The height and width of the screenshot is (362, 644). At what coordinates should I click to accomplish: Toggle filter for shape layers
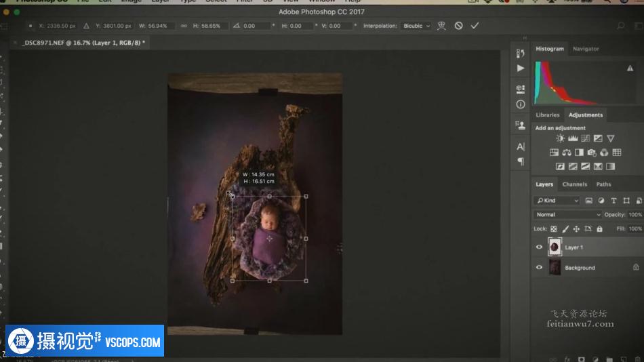(x=626, y=201)
